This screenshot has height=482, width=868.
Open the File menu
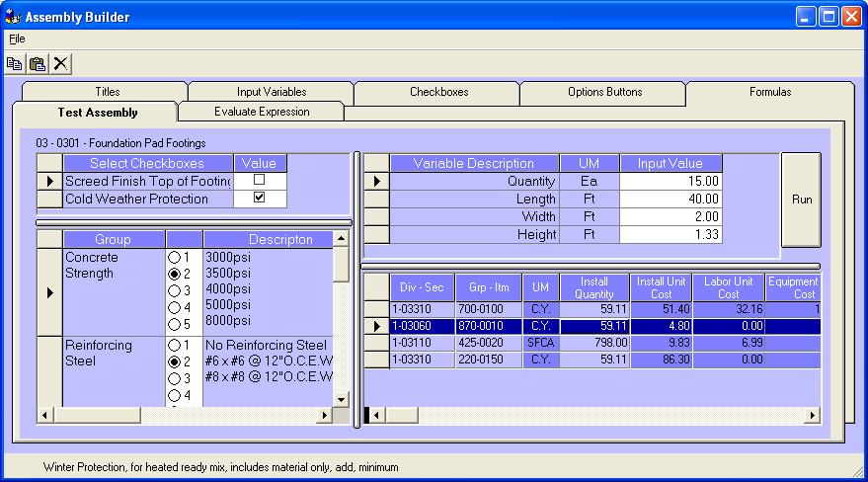(x=17, y=39)
